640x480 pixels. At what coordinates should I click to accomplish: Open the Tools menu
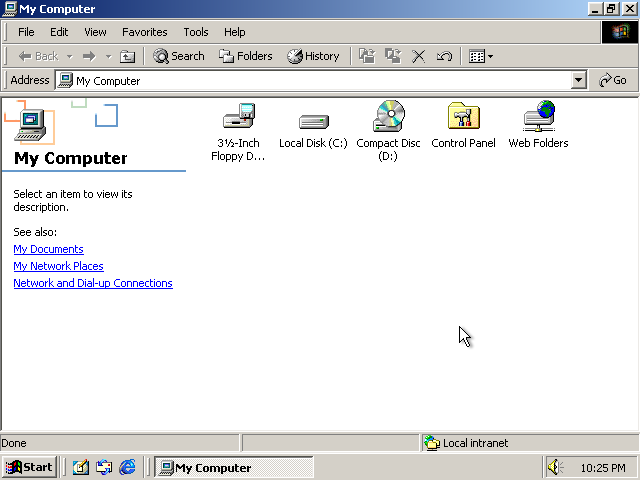(x=196, y=32)
